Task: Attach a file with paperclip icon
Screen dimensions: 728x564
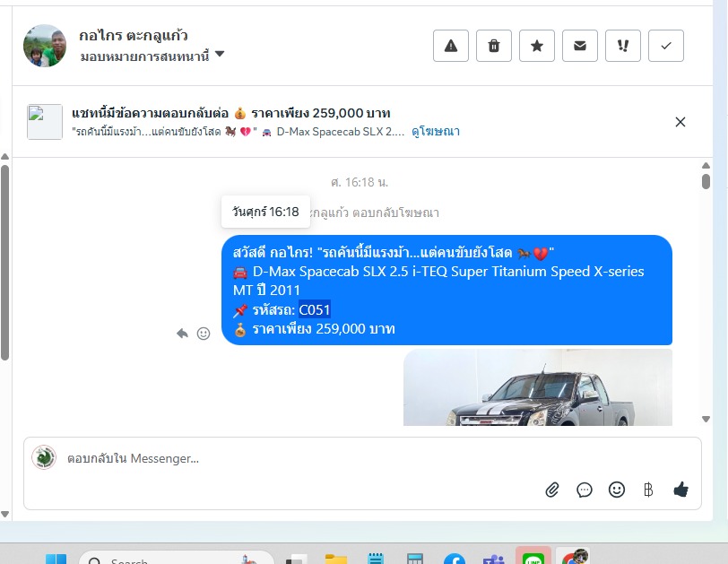Action: point(552,490)
